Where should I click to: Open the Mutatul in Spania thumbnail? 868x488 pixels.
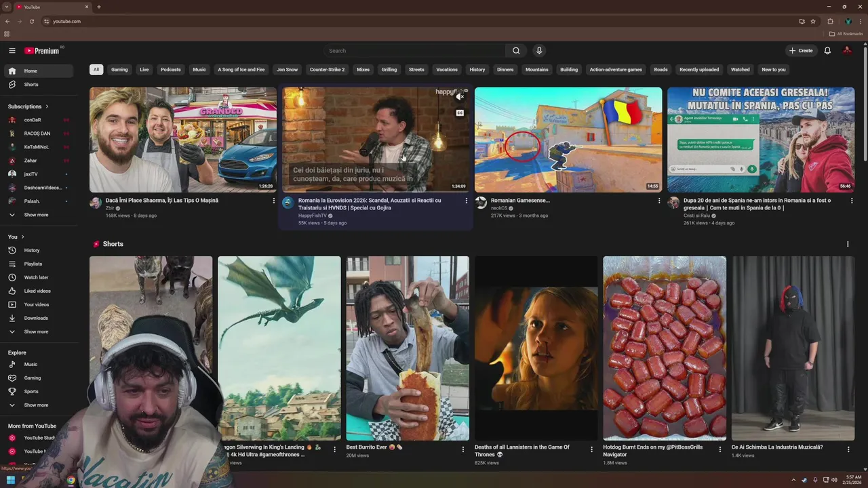761,140
